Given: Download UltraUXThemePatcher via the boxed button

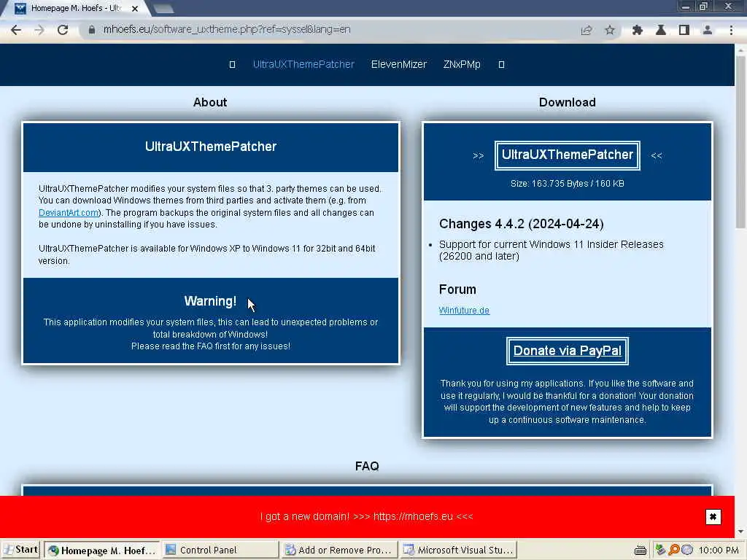Looking at the screenshot, I should point(567,155).
